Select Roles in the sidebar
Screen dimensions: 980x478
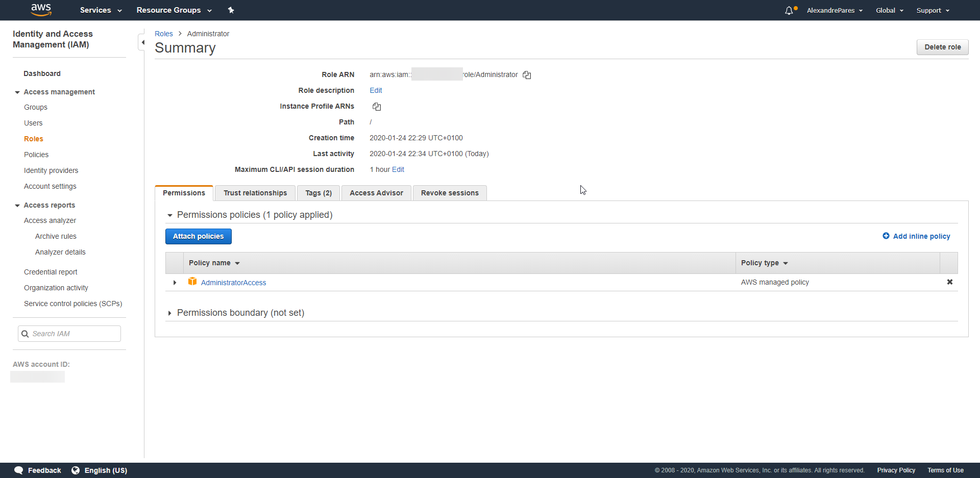(x=34, y=139)
